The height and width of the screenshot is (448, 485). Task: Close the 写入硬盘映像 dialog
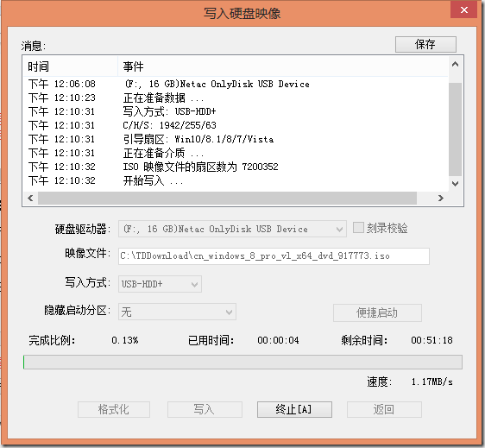[464, 9]
